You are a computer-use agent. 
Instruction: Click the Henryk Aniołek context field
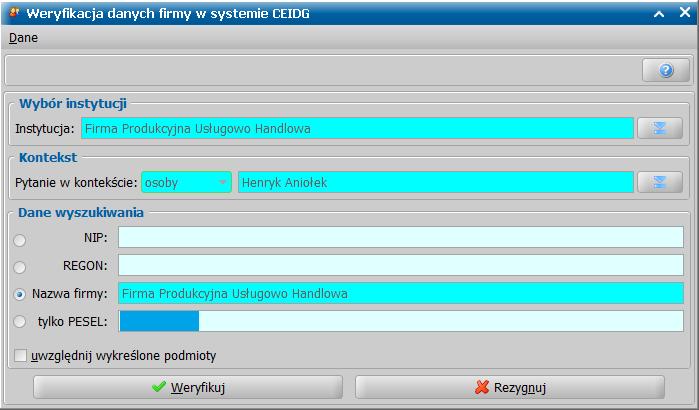coord(436,182)
